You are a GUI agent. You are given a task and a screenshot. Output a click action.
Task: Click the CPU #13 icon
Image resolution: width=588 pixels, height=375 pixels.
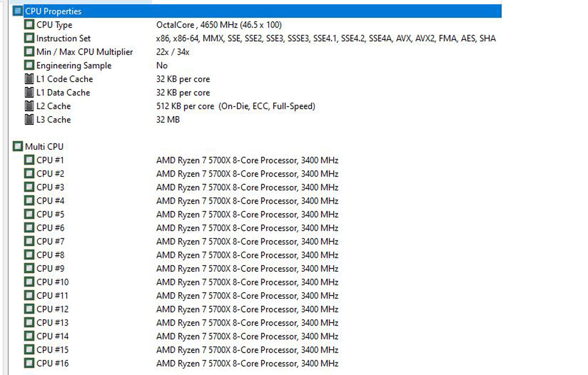click(x=29, y=323)
